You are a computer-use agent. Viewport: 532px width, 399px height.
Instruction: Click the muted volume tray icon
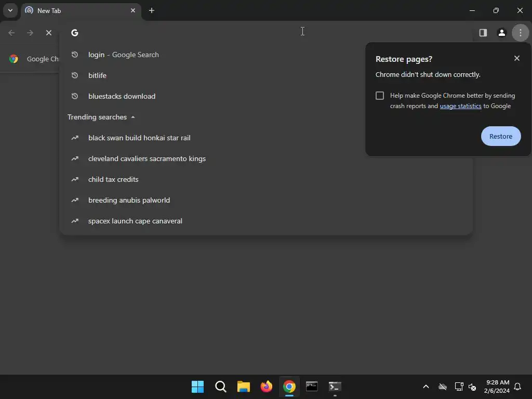(x=472, y=387)
